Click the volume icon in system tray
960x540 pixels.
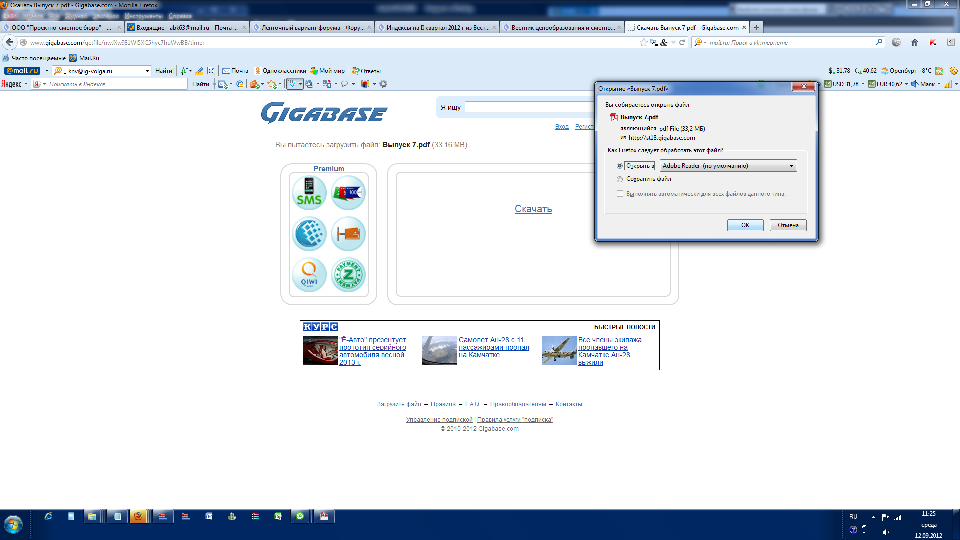(886, 532)
